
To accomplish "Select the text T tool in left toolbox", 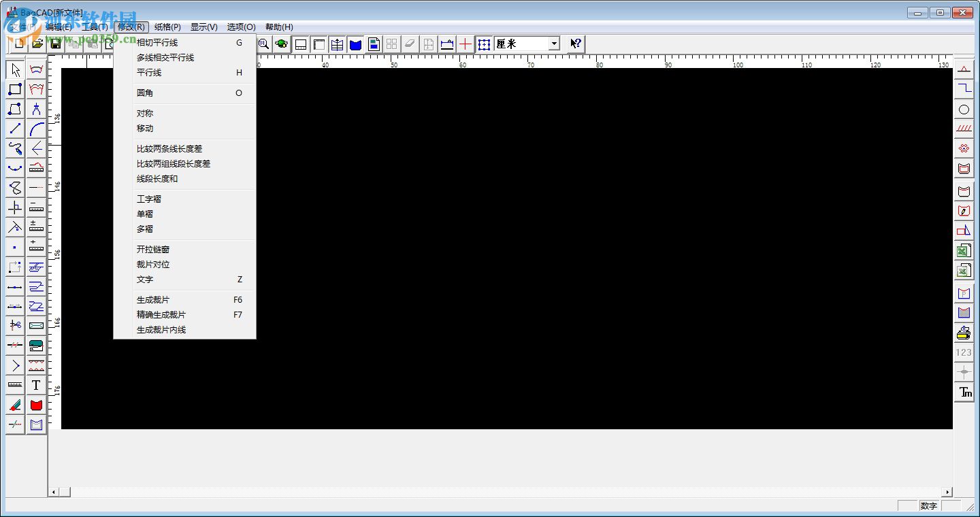I will pos(36,385).
